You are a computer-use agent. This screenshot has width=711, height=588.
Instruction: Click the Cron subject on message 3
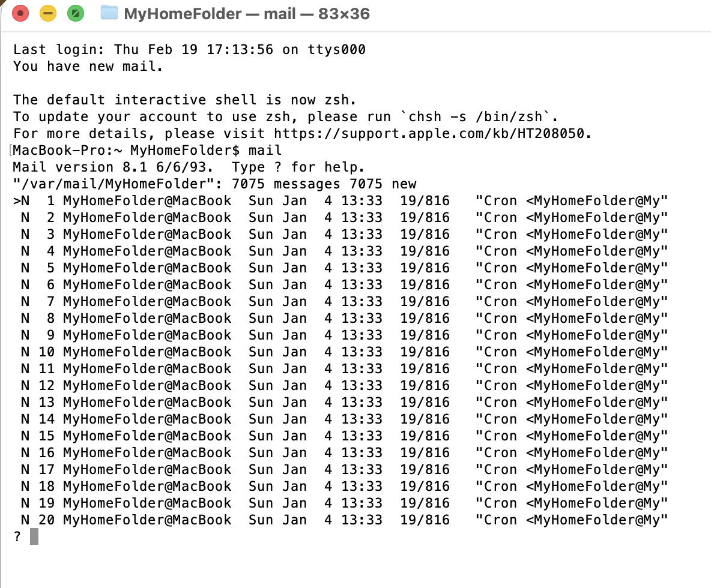[571, 234]
